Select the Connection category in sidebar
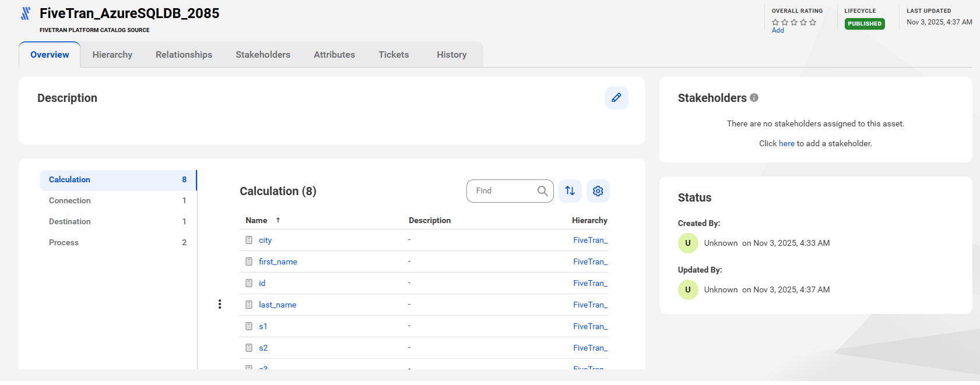This screenshot has width=980, height=385. click(x=118, y=200)
